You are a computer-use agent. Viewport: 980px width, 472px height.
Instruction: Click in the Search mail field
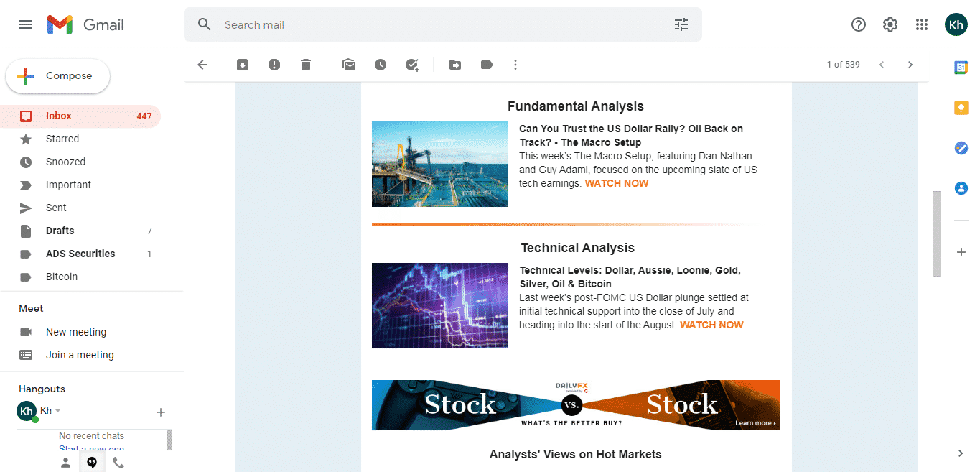tap(442, 24)
